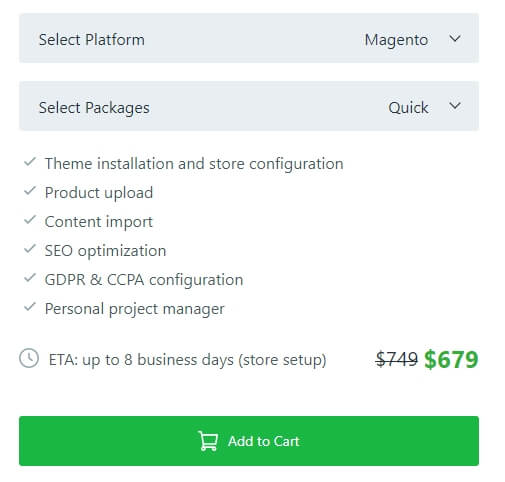Click the crossed-out $749 original price
The image size is (505, 482).
point(396,359)
